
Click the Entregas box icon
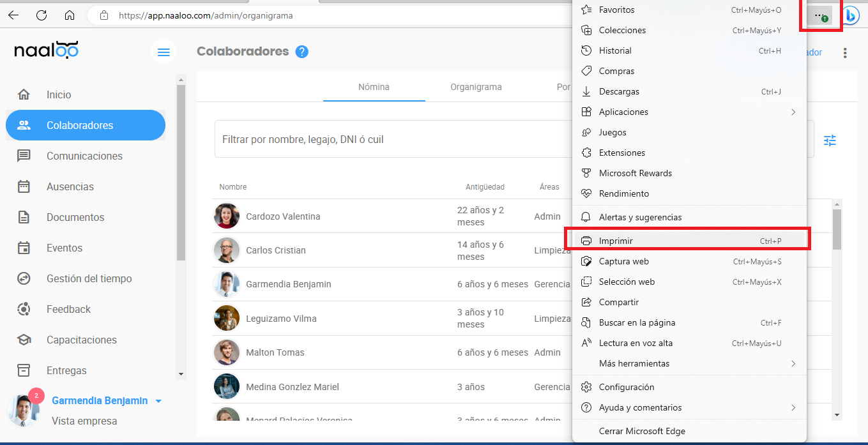(24, 370)
